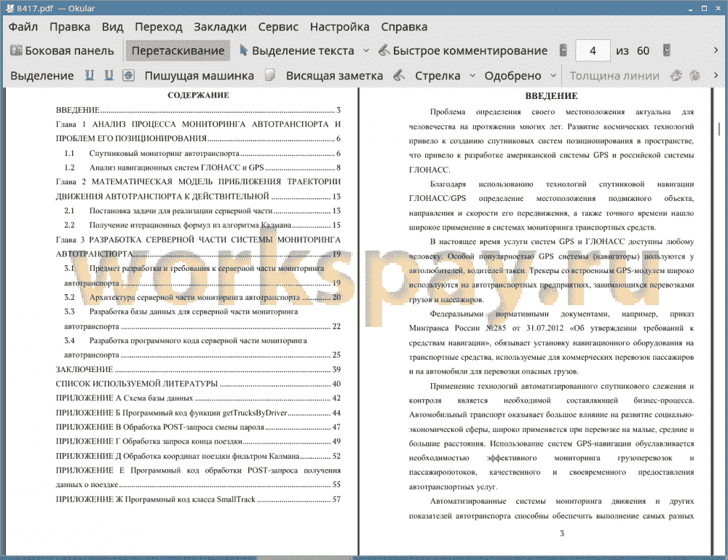This screenshot has height=560, width=728.
Task: Open the dropdown arrow next to Стрелка
Action: tap(472, 76)
